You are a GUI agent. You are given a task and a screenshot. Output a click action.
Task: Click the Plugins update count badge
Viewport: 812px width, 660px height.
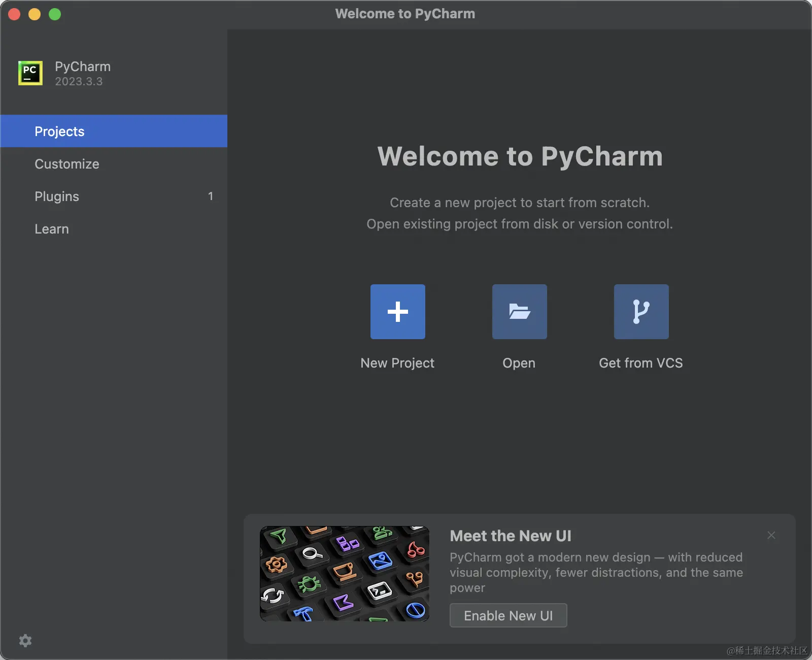click(x=211, y=196)
